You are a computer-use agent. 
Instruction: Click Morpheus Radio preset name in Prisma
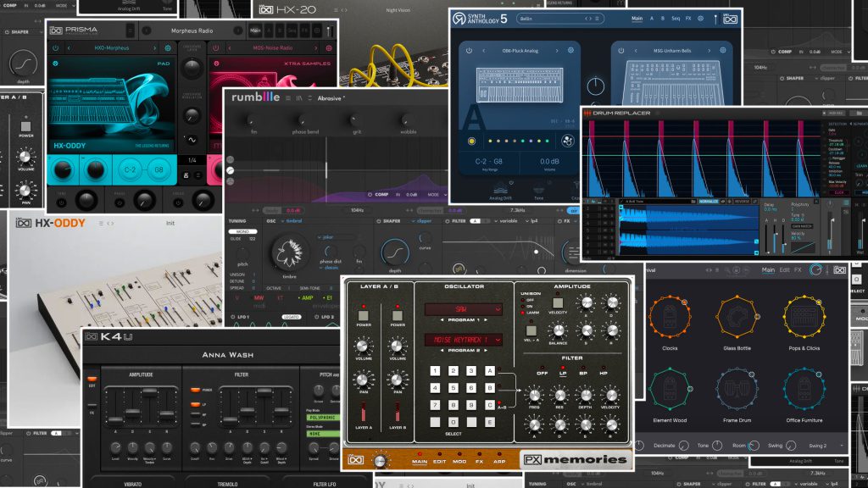pos(192,30)
